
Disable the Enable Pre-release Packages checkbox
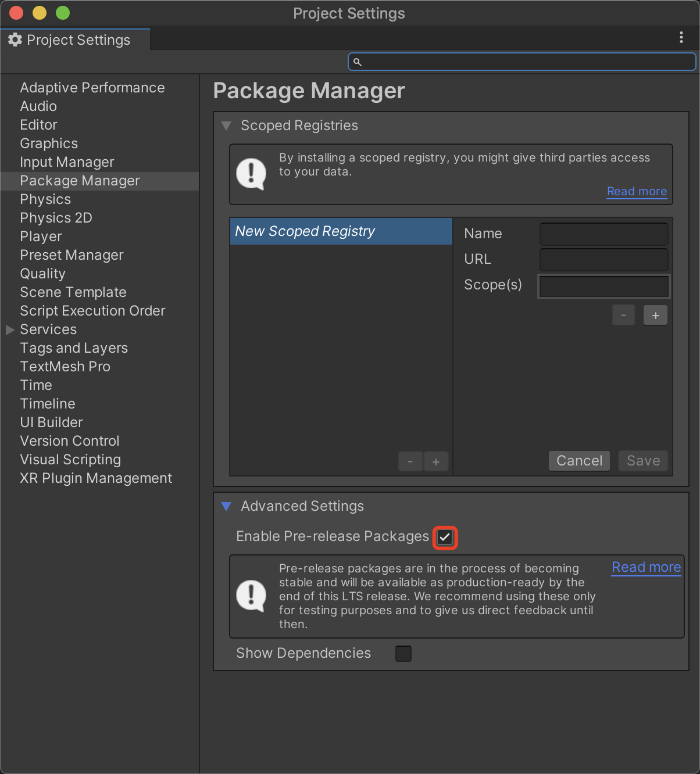pos(445,537)
